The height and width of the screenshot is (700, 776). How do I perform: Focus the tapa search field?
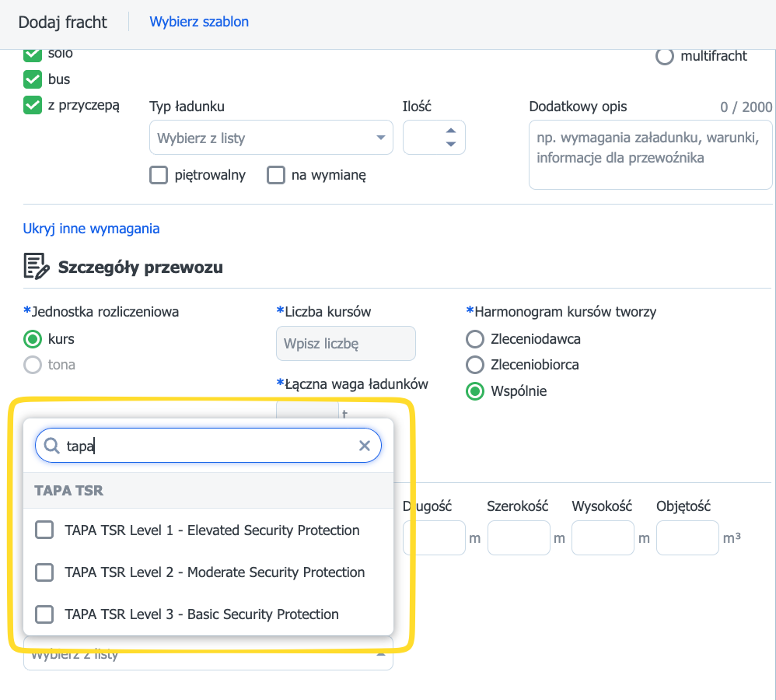click(208, 446)
